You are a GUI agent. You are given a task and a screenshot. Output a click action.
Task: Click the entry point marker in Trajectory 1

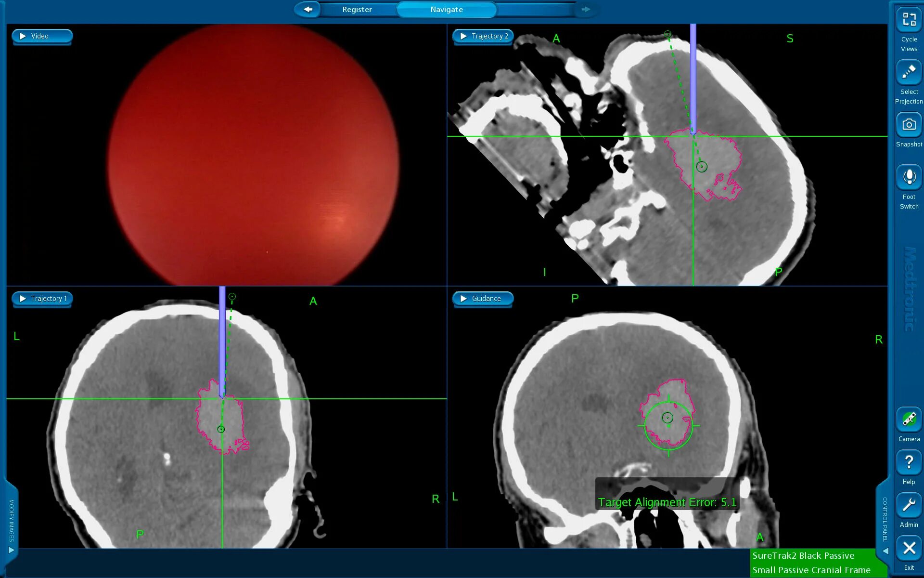pyautogui.click(x=232, y=297)
